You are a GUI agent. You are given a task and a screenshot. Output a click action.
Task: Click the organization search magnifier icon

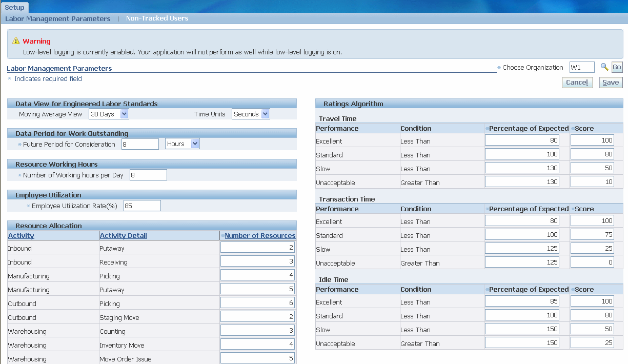click(604, 67)
